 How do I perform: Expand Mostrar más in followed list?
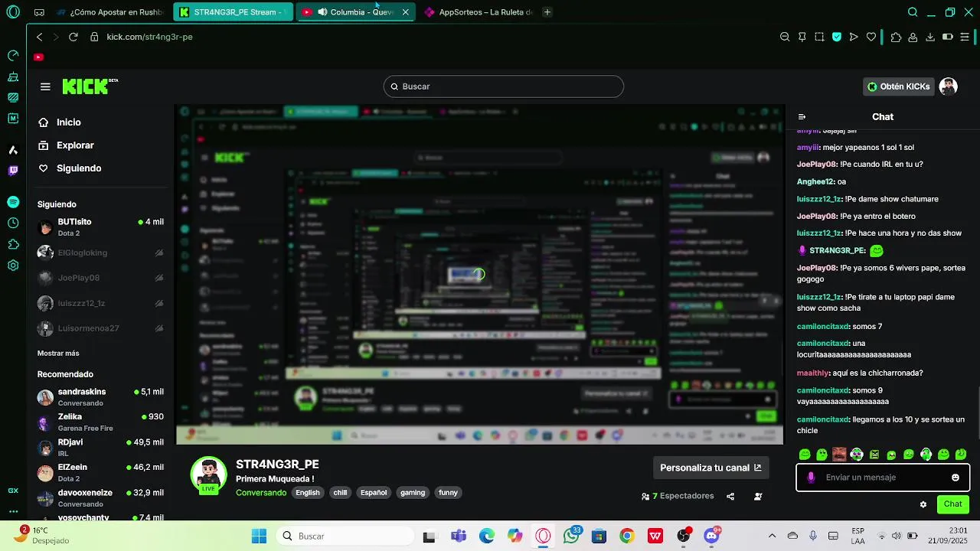[x=58, y=354]
